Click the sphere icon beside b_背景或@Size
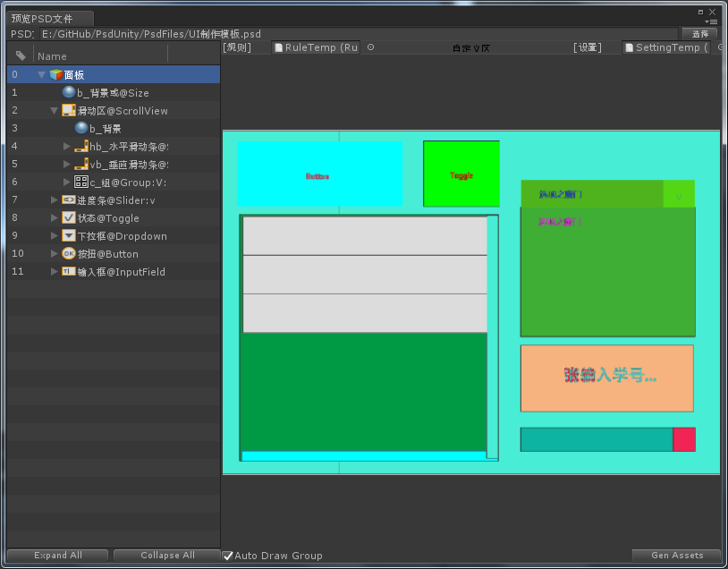This screenshot has width=728, height=569. coord(69,93)
